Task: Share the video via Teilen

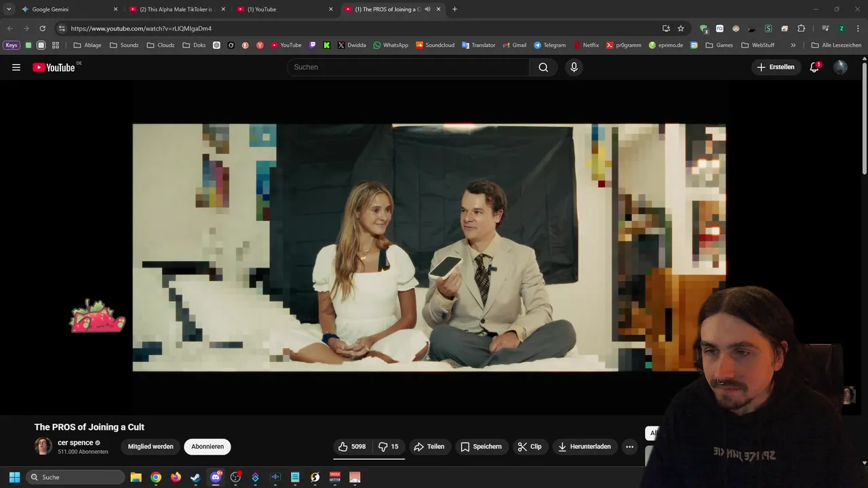Action: coord(429,447)
